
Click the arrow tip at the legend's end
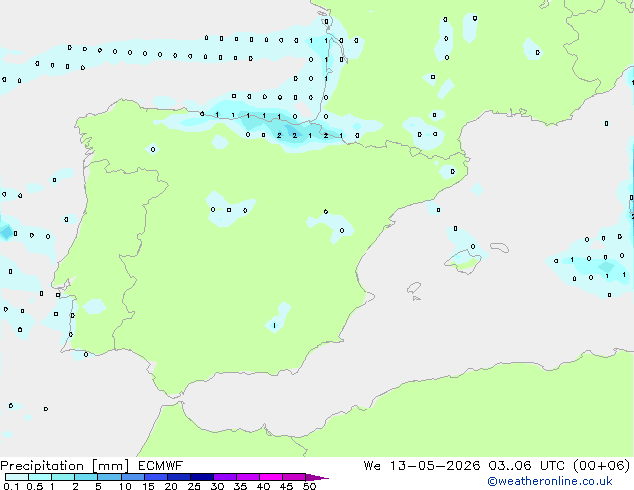pyautogui.click(x=317, y=477)
